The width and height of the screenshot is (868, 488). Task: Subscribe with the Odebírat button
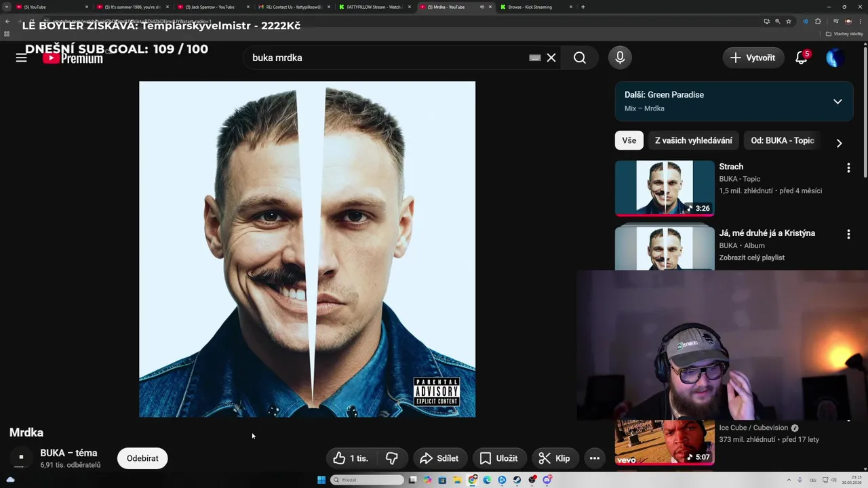[142, 458]
